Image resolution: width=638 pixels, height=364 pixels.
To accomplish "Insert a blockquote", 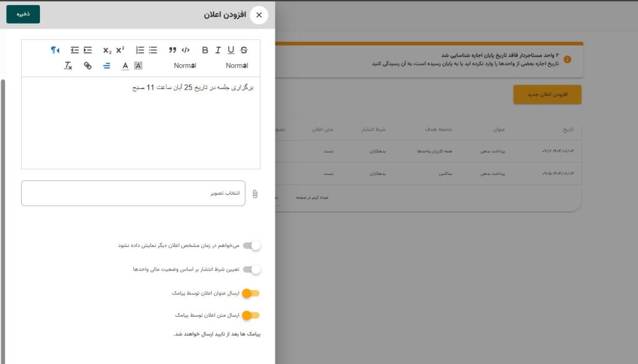I will (173, 50).
